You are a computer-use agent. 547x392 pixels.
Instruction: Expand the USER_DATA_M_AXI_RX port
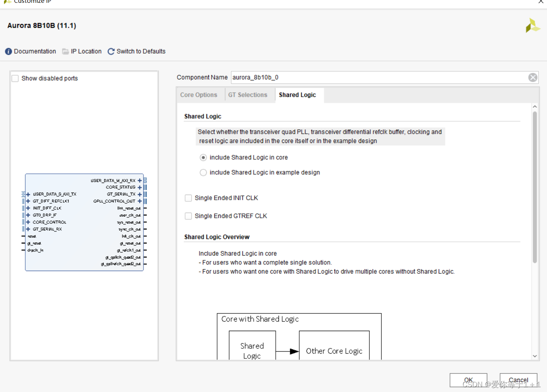click(x=139, y=181)
